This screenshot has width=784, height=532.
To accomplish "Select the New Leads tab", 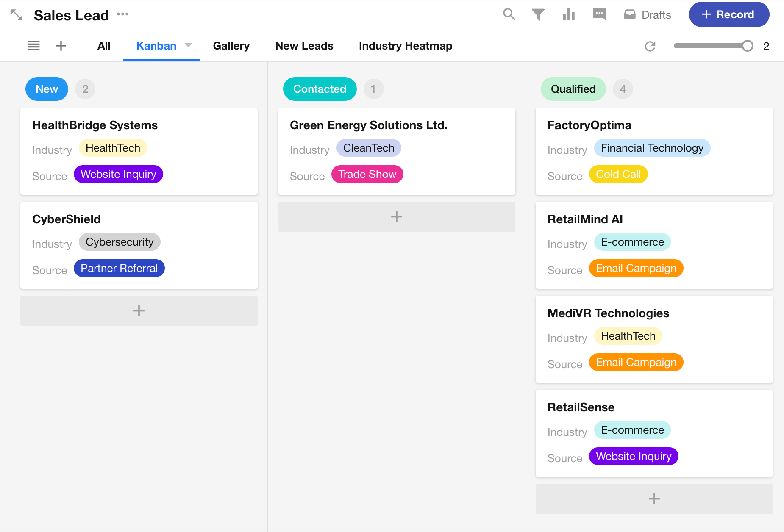I will pyautogui.click(x=304, y=46).
